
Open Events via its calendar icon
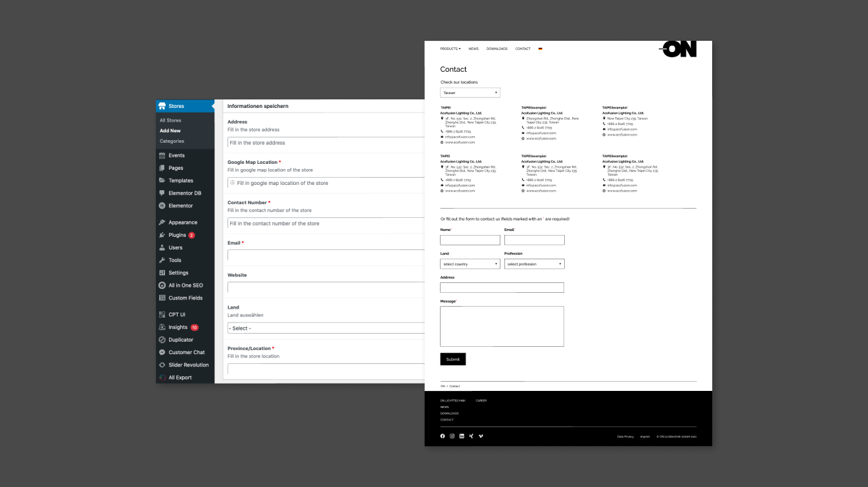pos(162,155)
